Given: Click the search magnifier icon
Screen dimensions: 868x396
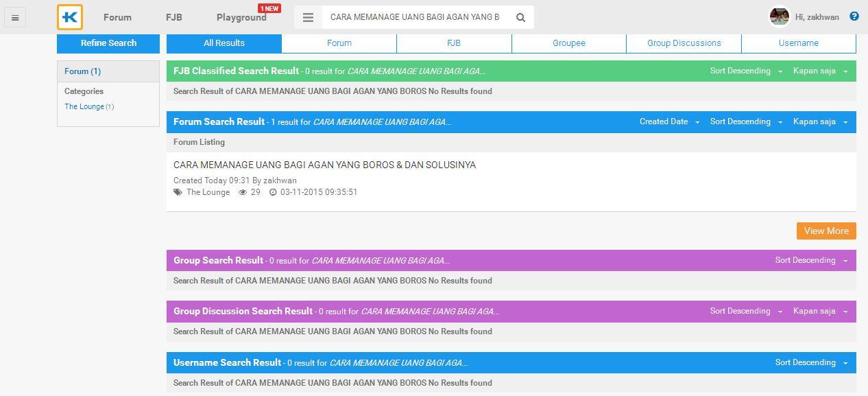Looking at the screenshot, I should click(x=520, y=17).
